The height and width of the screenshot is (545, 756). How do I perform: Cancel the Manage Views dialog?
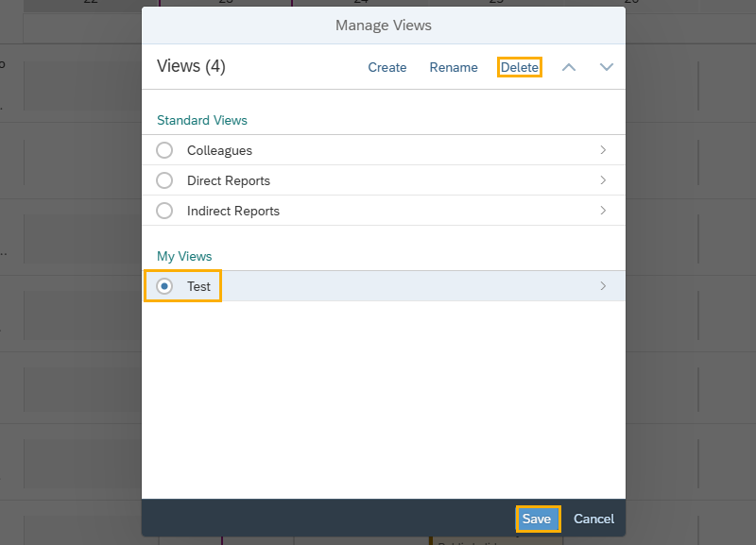[x=593, y=519]
